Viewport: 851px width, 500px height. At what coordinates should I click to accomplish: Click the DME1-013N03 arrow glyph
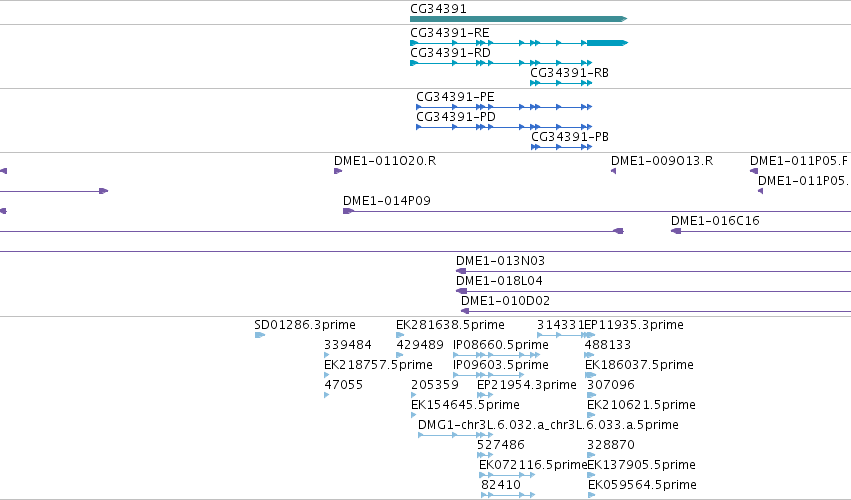(461, 271)
